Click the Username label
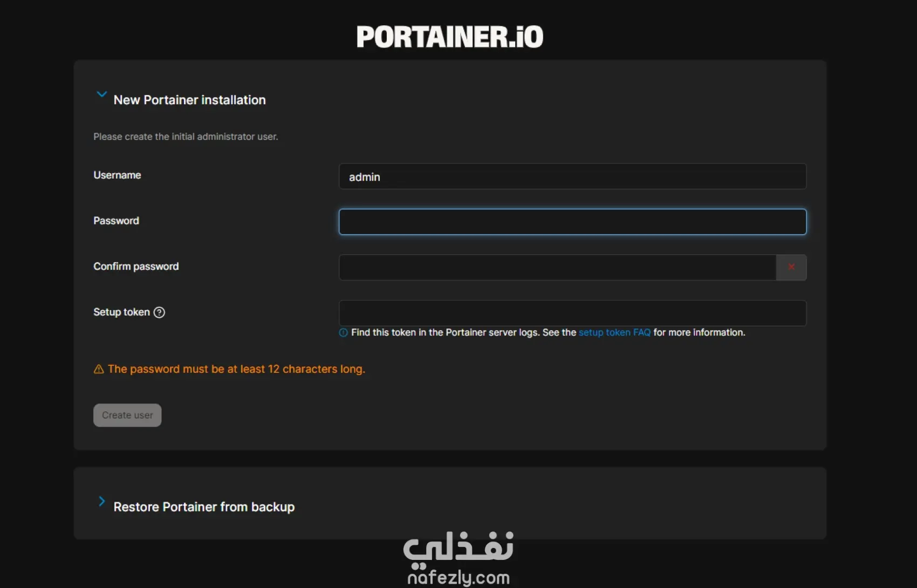Viewport: 917px width, 588px height. [x=117, y=175]
